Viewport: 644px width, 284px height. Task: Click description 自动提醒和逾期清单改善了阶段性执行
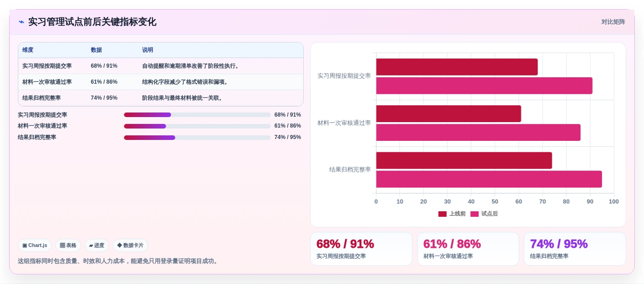coord(190,66)
